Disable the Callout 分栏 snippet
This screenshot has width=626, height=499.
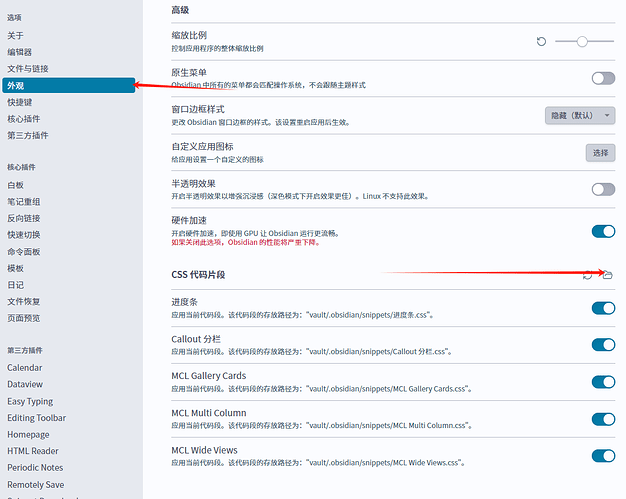[x=603, y=345]
